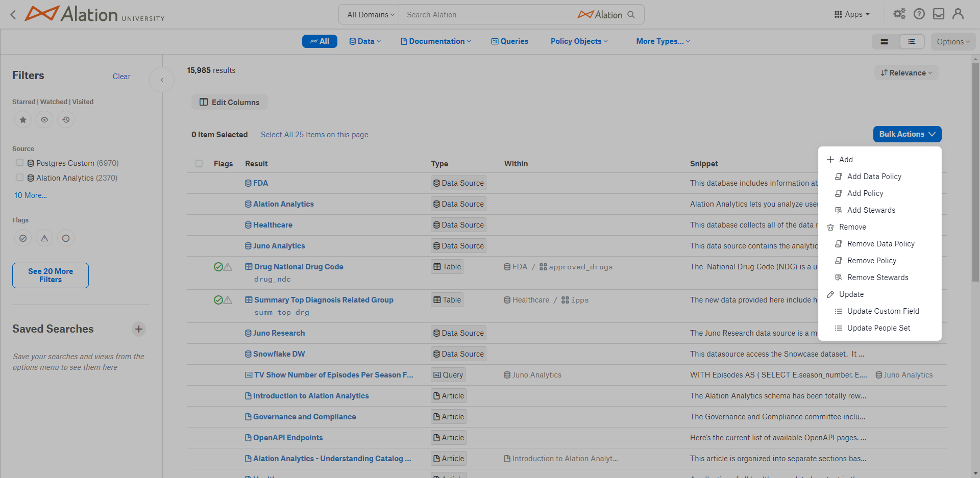Click into the Search Alation field
The image size is (980, 478).
point(487,15)
